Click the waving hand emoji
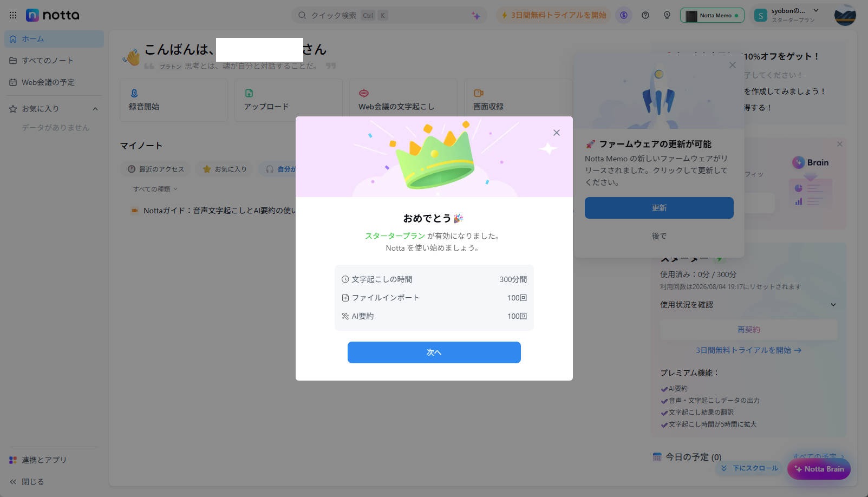Screen dimensions: 868x497 click(x=132, y=57)
